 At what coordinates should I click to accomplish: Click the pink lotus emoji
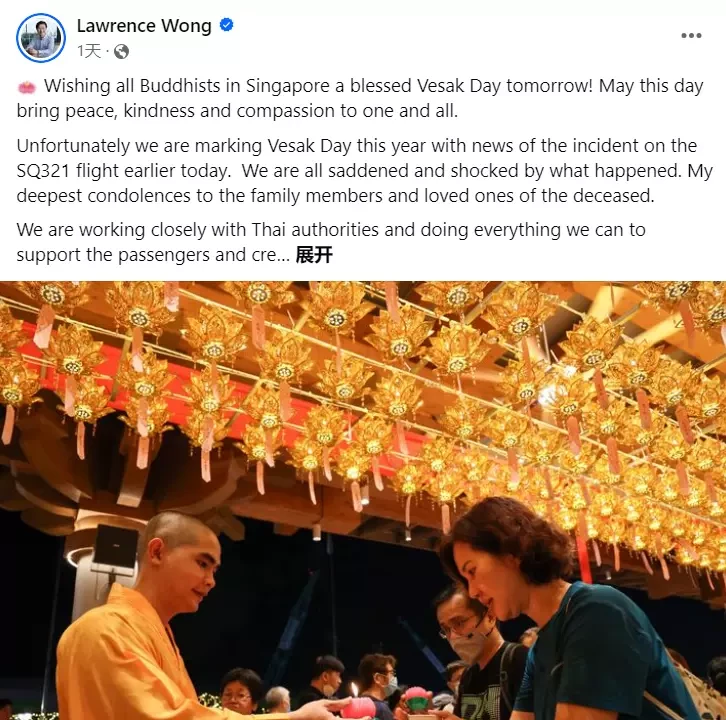(26, 87)
